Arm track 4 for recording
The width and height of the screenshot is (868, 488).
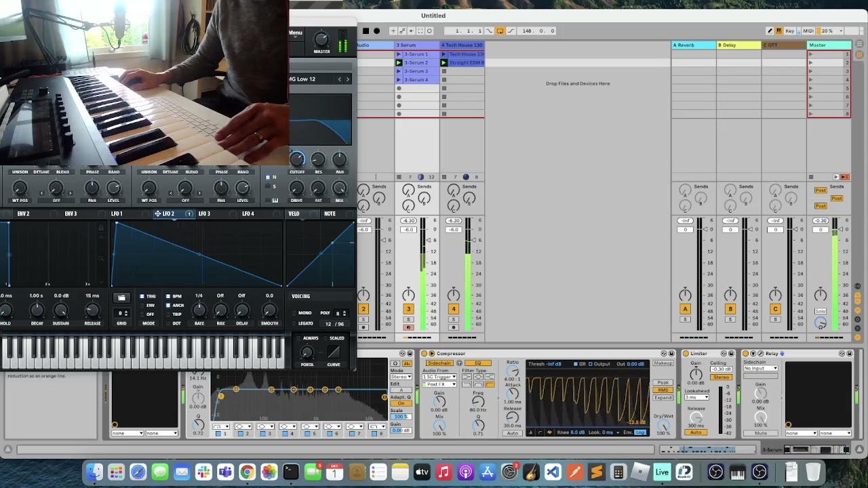pos(454,327)
